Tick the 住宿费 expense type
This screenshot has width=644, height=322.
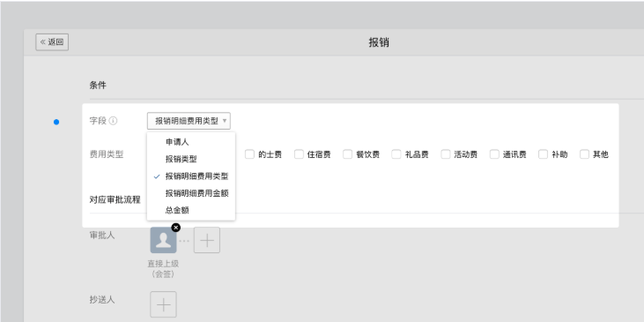point(299,154)
